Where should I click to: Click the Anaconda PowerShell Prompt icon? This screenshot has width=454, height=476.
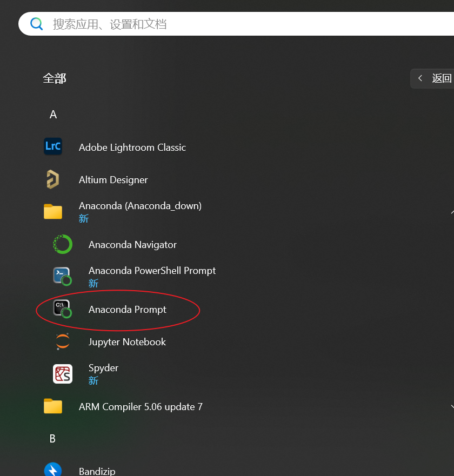[x=63, y=277]
